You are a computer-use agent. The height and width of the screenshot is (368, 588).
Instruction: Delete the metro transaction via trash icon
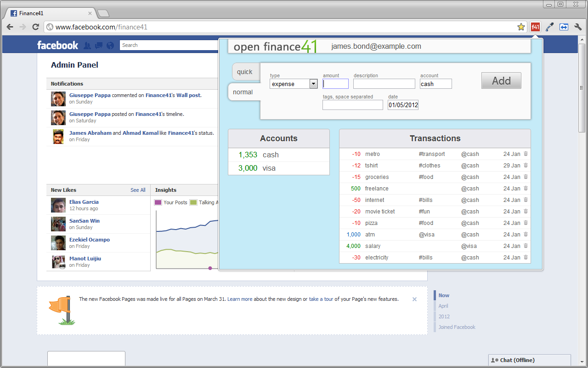click(x=525, y=154)
